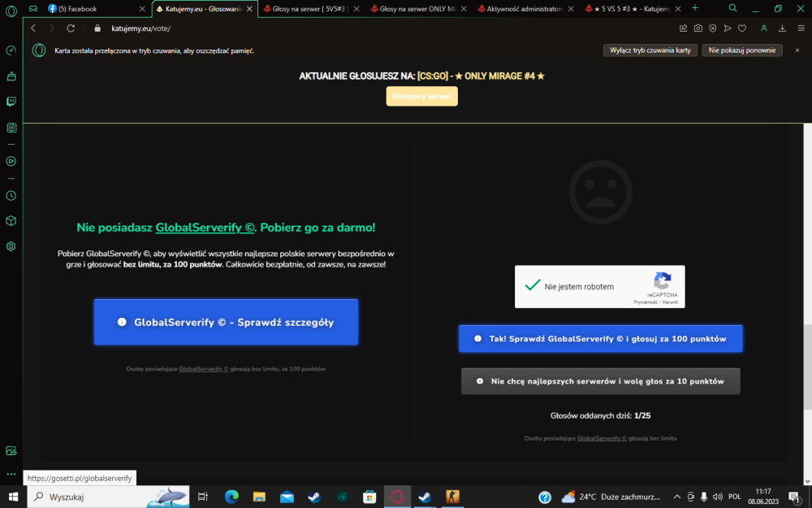Open volume control speaker icon
Screen dimensions: 812x508
[x=717, y=497]
